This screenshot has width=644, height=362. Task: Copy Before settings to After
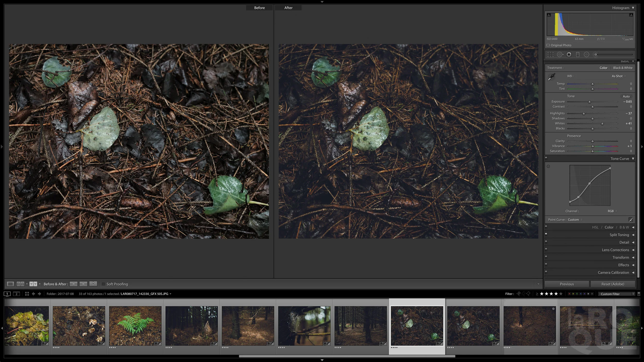(73, 284)
